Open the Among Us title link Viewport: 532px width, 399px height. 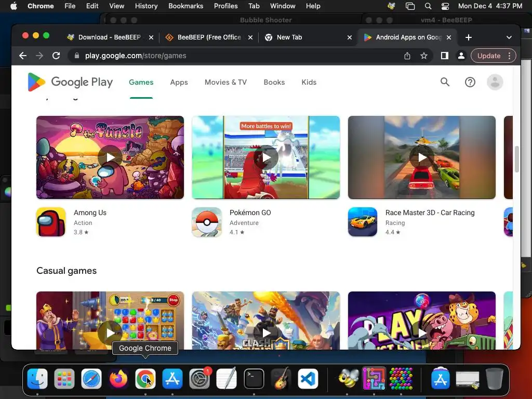point(90,212)
